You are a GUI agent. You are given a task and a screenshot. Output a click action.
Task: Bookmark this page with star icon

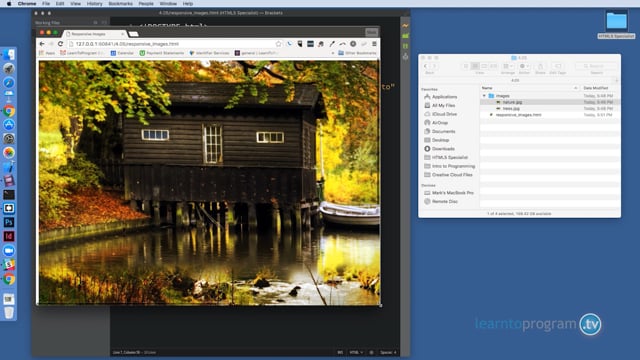point(278,44)
